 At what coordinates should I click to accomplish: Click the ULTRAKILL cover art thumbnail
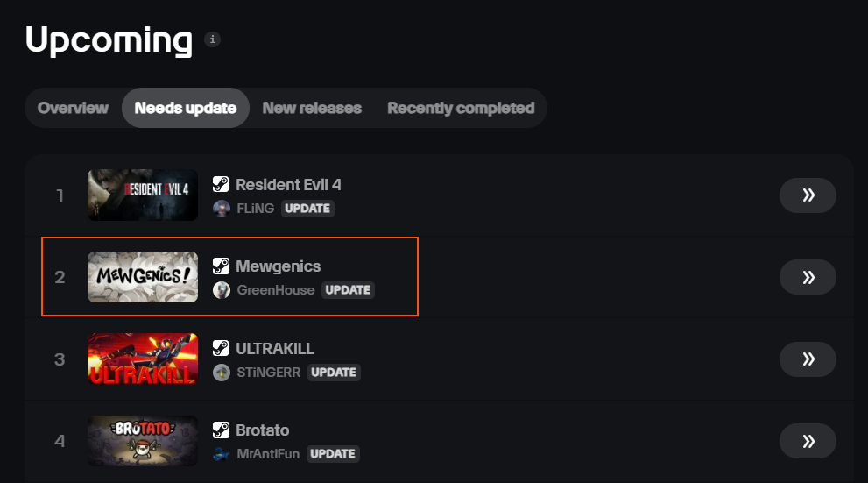click(143, 359)
